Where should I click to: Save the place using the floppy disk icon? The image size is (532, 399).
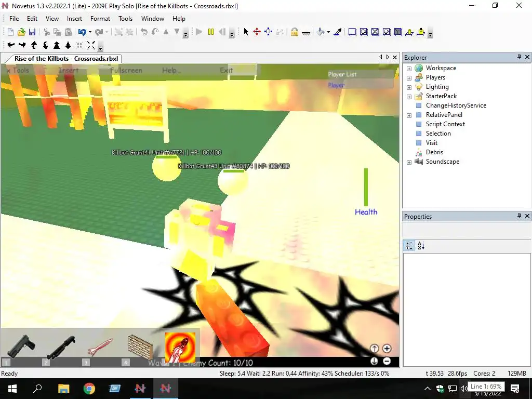click(32, 32)
